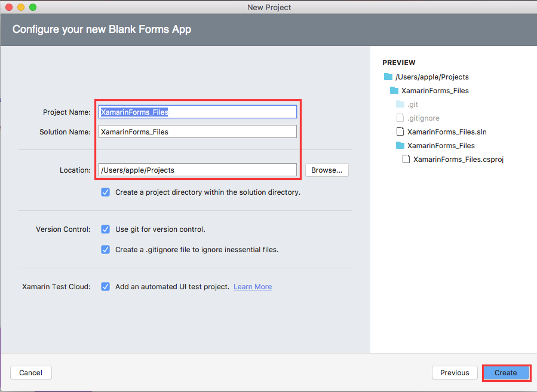Disable use git for version control

(x=106, y=229)
